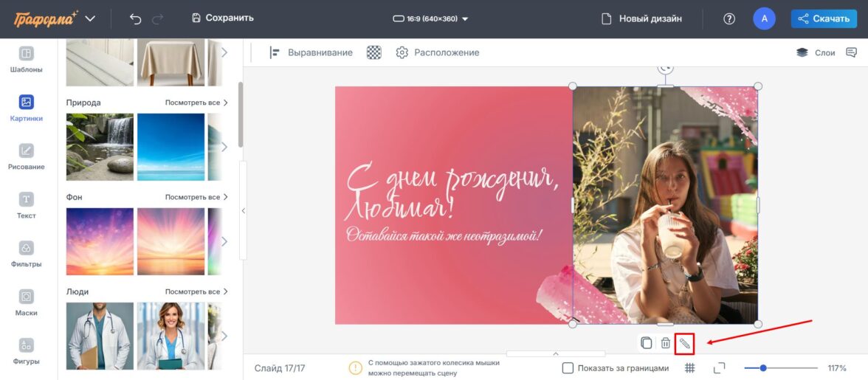Open the Расположение settings
The width and height of the screenshot is (868, 380).
click(x=437, y=52)
